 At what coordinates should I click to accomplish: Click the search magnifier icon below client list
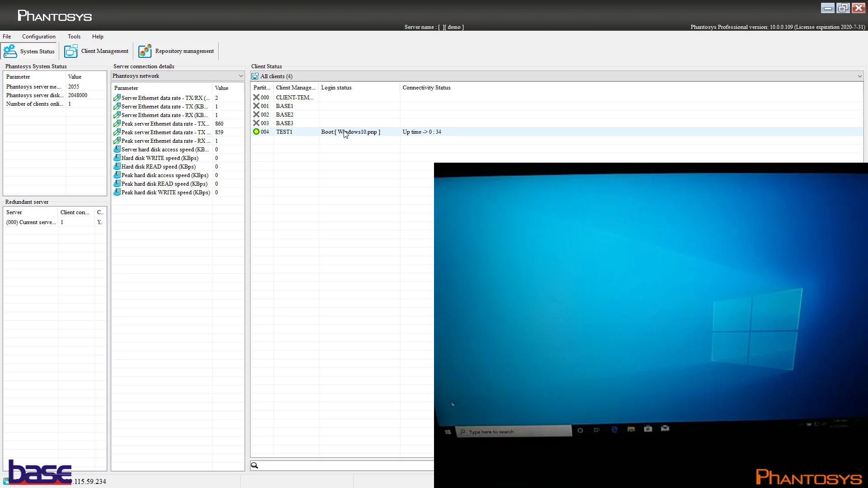pyautogui.click(x=255, y=465)
